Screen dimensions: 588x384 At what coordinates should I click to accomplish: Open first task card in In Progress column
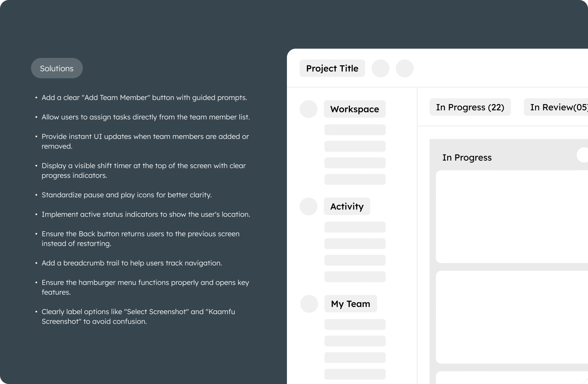coord(512,217)
